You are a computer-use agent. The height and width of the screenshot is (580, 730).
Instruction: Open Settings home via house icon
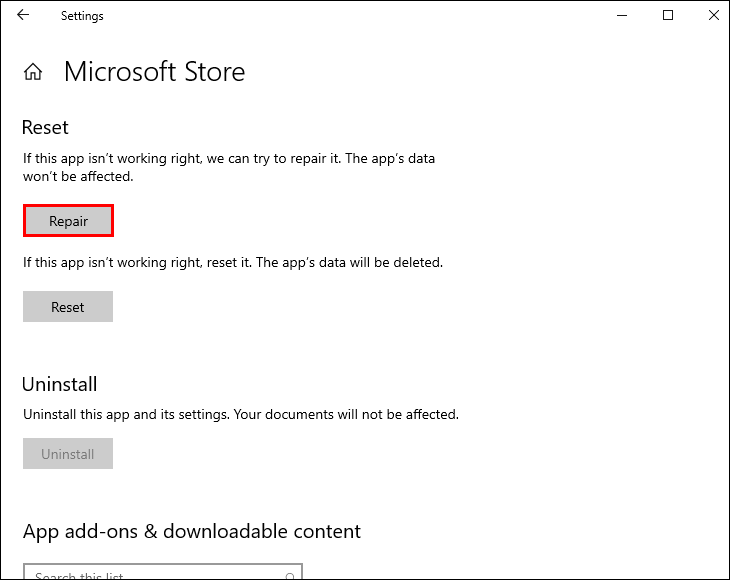[x=33, y=72]
